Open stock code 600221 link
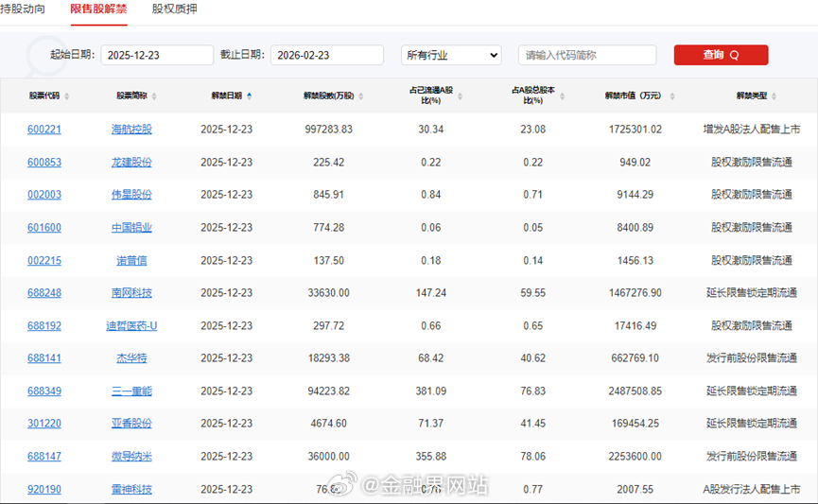Screen dimensions: 818x504 click(x=44, y=130)
